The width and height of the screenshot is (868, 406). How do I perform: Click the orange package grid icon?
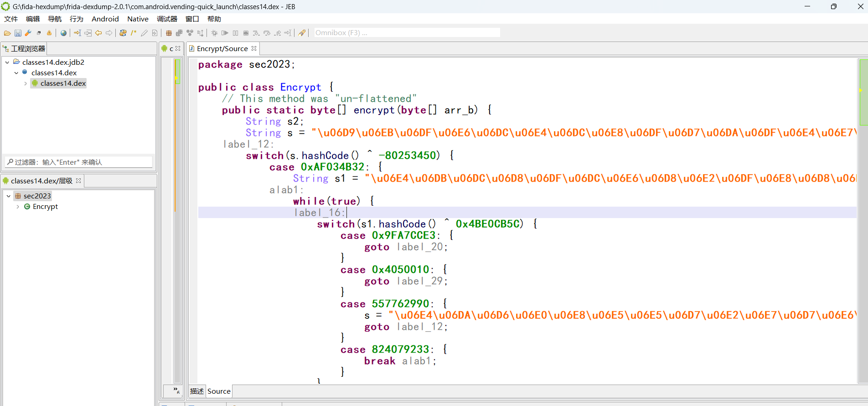coord(169,33)
